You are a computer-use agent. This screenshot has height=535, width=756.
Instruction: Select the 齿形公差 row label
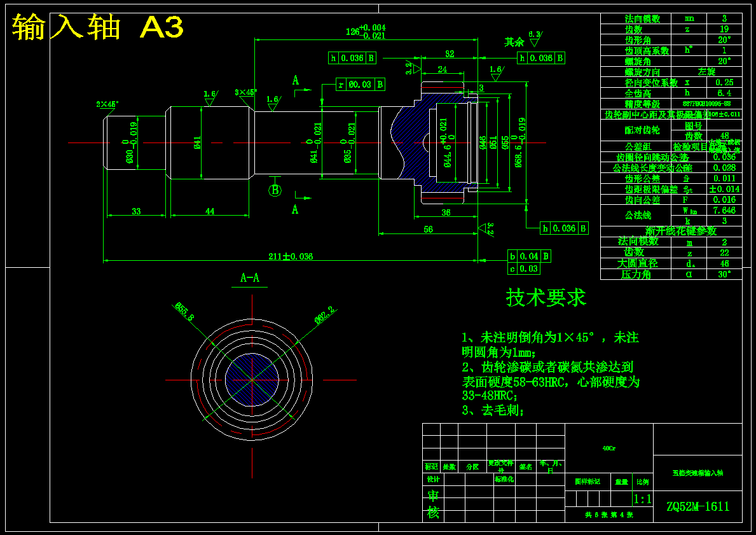[642, 179]
